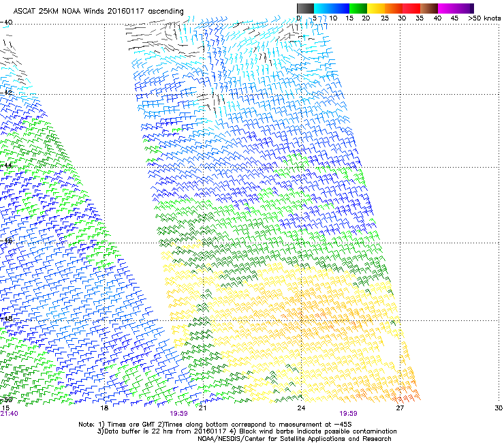Click the cyan-to-blue 5–15 knot legend segment

(332, 8)
